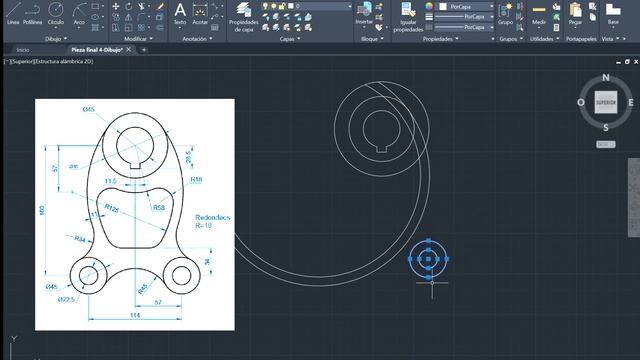The width and height of the screenshot is (640, 360).
Task: Select the Stretch (Estirar) tool
Action: (x=116, y=28)
